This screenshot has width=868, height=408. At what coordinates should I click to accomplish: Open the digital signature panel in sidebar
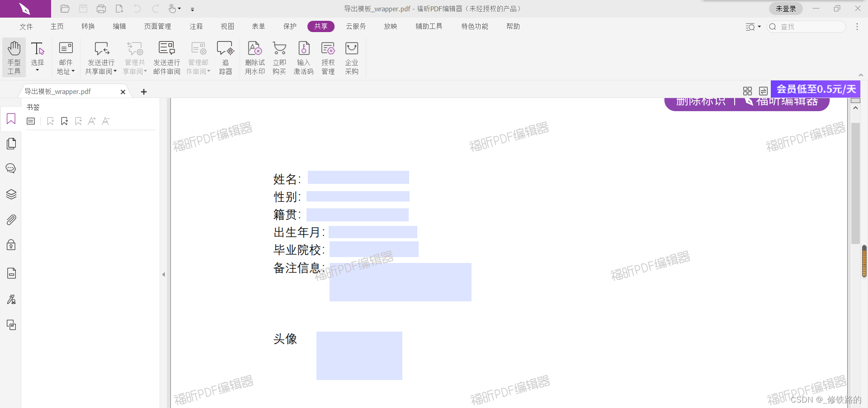(11, 299)
